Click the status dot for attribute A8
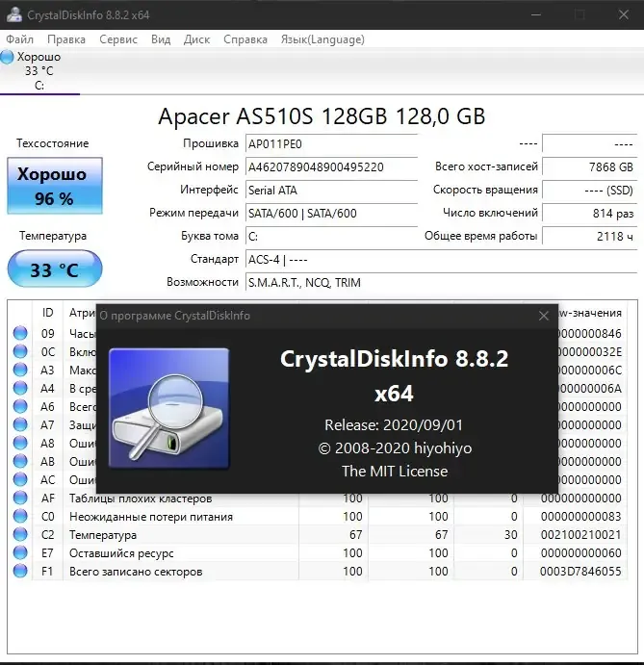This screenshot has width=644, height=665. coord(20,443)
